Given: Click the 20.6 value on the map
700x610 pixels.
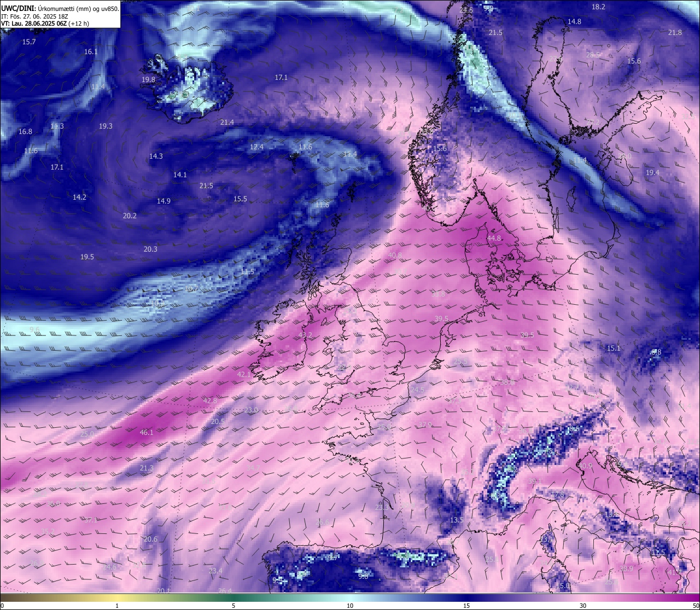Looking at the screenshot, I should [x=150, y=539].
